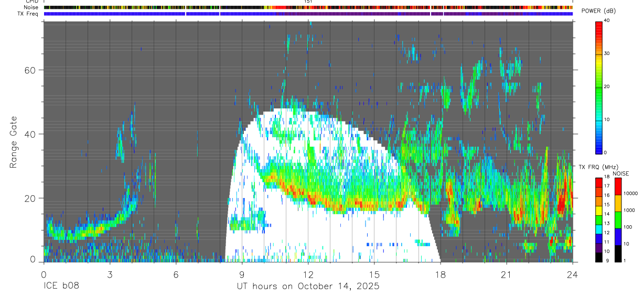This screenshot has width=644, height=297.
Task: Click the red segment of NOISE colorbar
Action: [617, 186]
